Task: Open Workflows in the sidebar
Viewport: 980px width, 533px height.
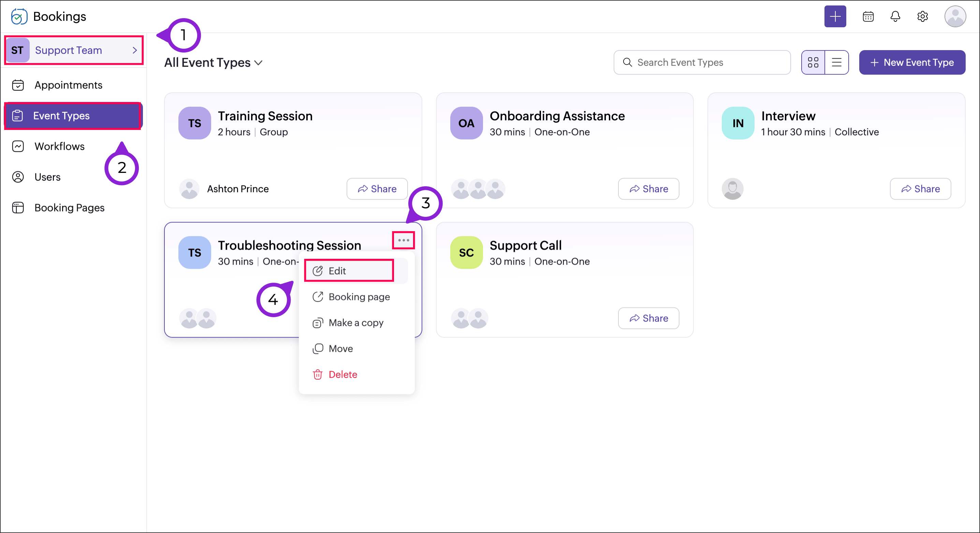Action: (59, 146)
